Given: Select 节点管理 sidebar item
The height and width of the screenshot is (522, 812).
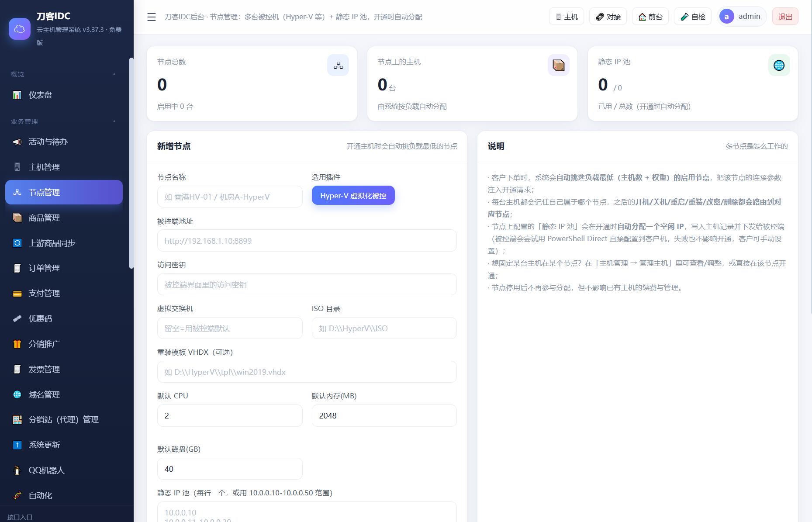Looking at the screenshot, I should [64, 192].
